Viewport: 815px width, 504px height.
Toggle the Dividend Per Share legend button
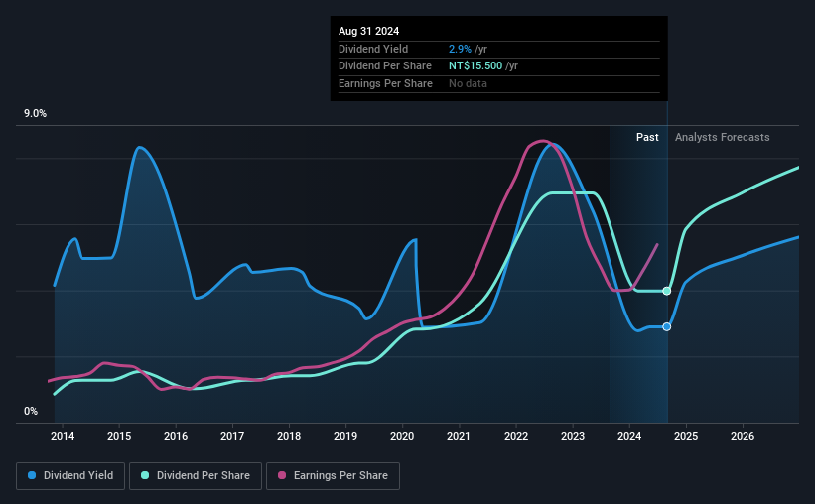[x=196, y=475]
